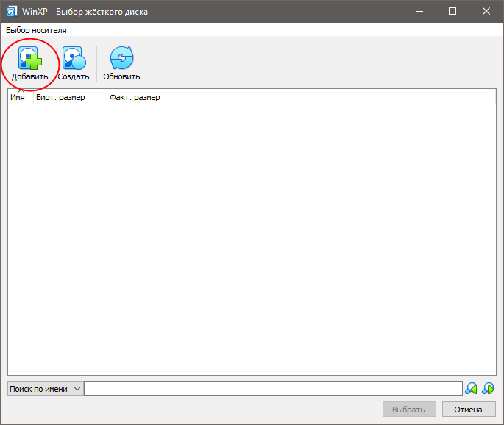Click the disabled Выбрать button
Screen dimensions: 504x425
click(409, 410)
